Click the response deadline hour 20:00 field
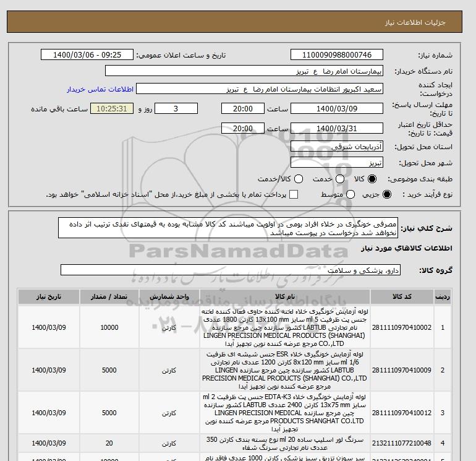 coord(243,108)
